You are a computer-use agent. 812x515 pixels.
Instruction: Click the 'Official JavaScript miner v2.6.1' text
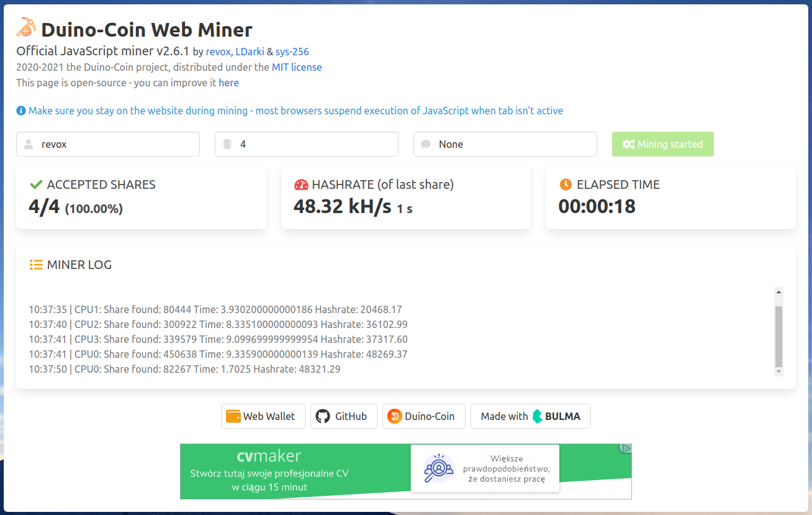(102, 52)
